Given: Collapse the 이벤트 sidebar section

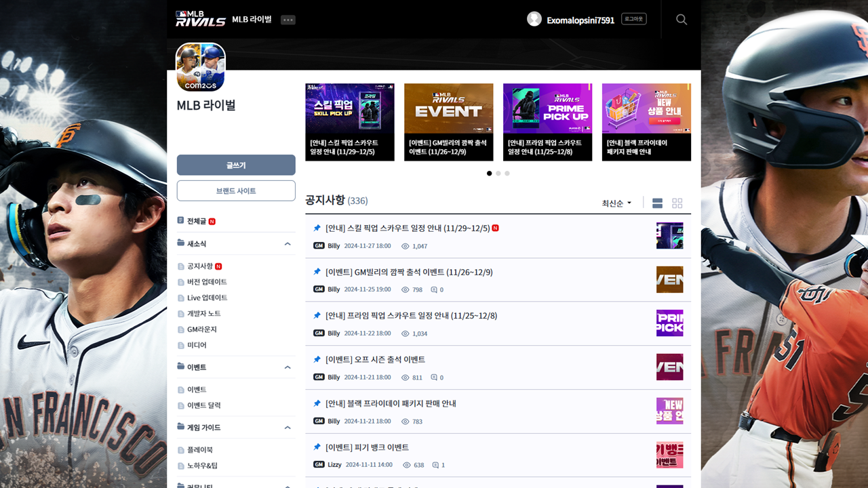Looking at the screenshot, I should coord(288,367).
